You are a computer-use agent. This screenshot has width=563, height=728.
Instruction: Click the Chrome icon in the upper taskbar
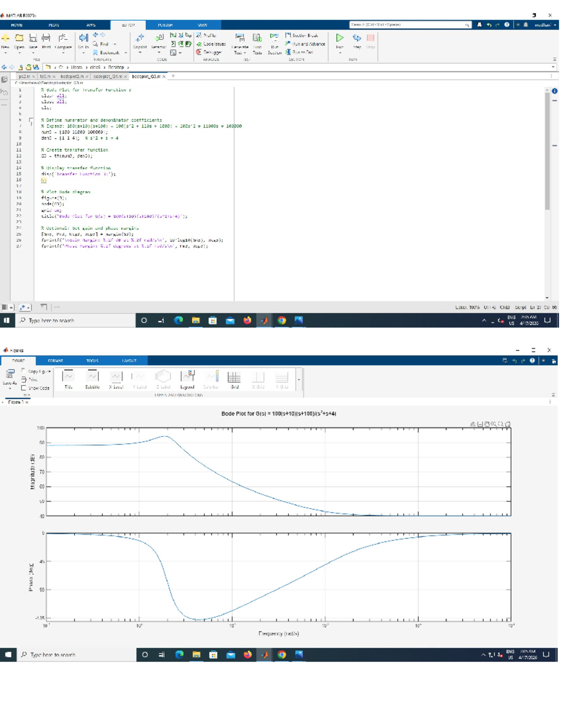coord(281,320)
